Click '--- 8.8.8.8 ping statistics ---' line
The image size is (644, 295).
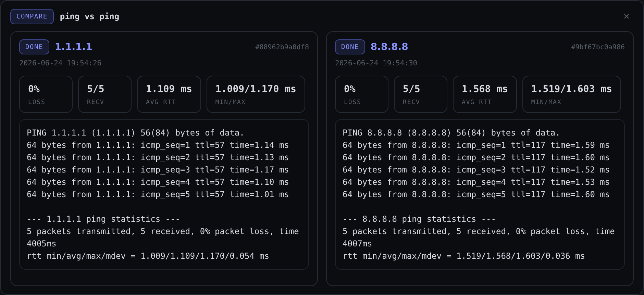pyautogui.click(x=419, y=219)
